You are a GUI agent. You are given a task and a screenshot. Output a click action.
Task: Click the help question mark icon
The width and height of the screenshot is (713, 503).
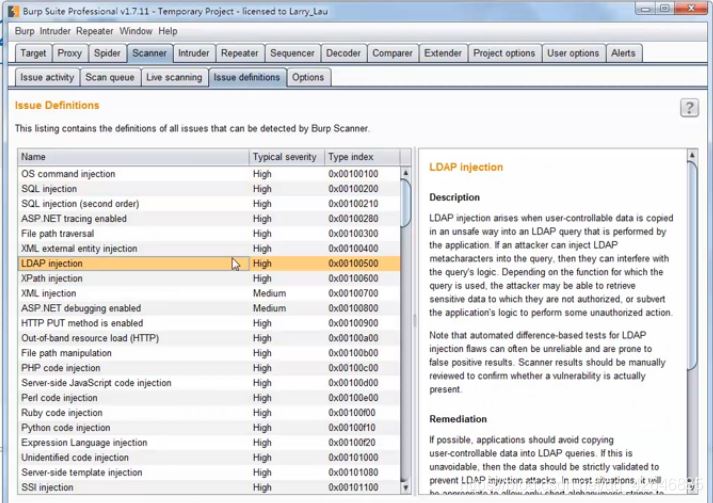coord(689,108)
